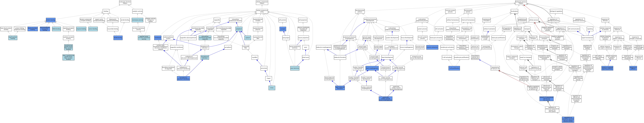Click the 'cytoplasm' node
644x123 pixels.
pos(239,29)
